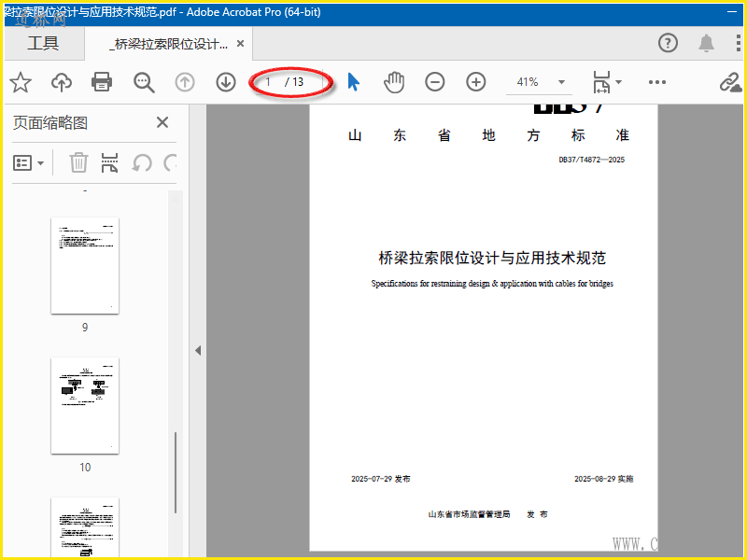This screenshot has height=560, width=747.
Task: Click the standard number DB37/T4872—2025
Action: pos(592,160)
